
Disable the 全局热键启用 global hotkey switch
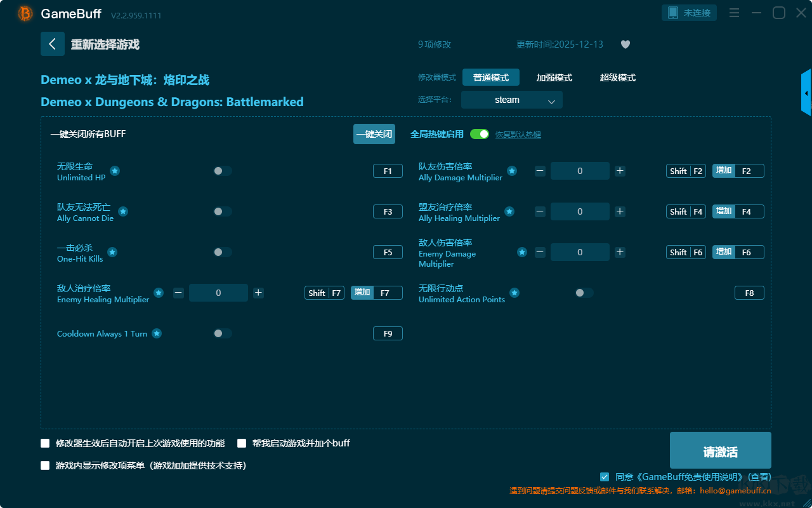[x=480, y=134]
